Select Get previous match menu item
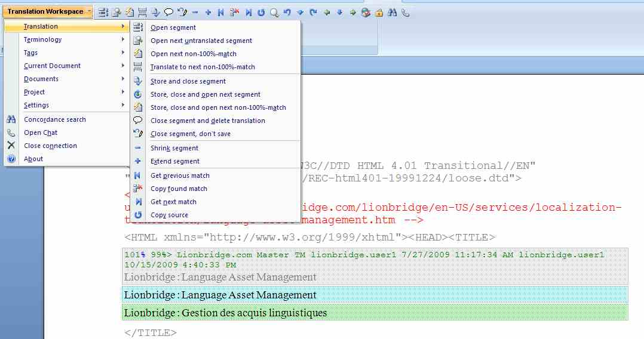 coord(216,175)
